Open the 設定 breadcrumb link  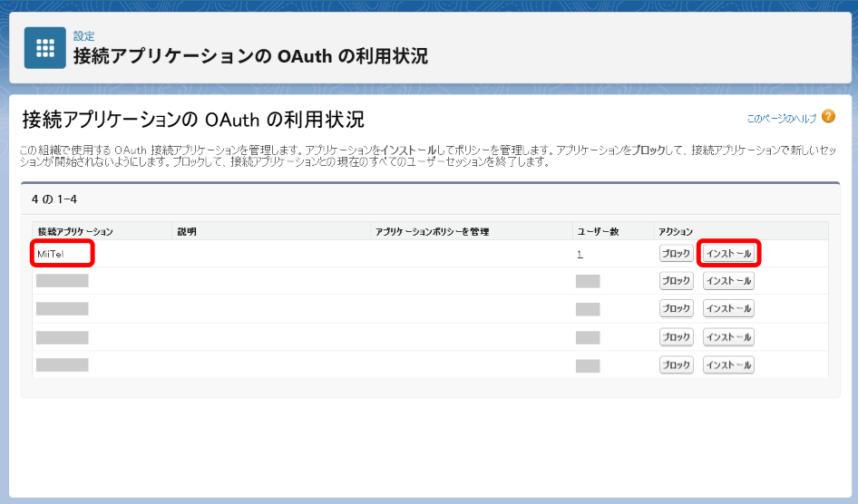tap(84, 36)
